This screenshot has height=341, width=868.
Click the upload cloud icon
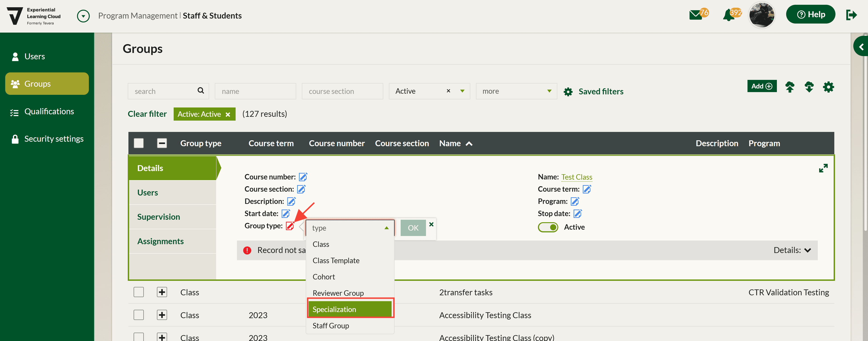(790, 87)
